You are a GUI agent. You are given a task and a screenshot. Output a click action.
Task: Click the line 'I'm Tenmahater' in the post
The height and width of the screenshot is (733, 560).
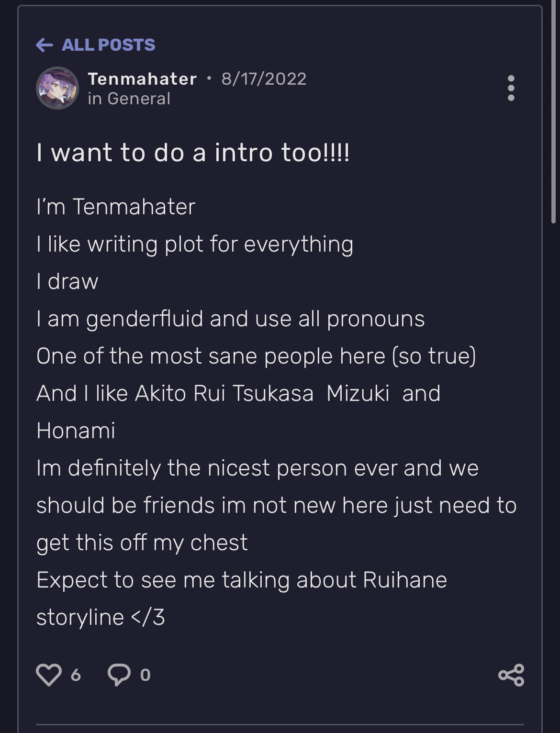pyautogui.click(x=116, y=207)
